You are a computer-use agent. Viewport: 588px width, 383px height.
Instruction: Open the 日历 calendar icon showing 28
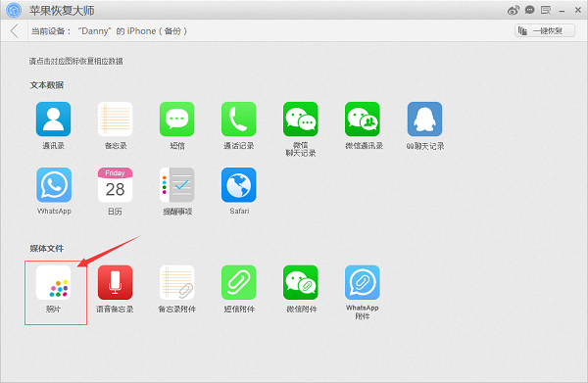pos(115,185)
